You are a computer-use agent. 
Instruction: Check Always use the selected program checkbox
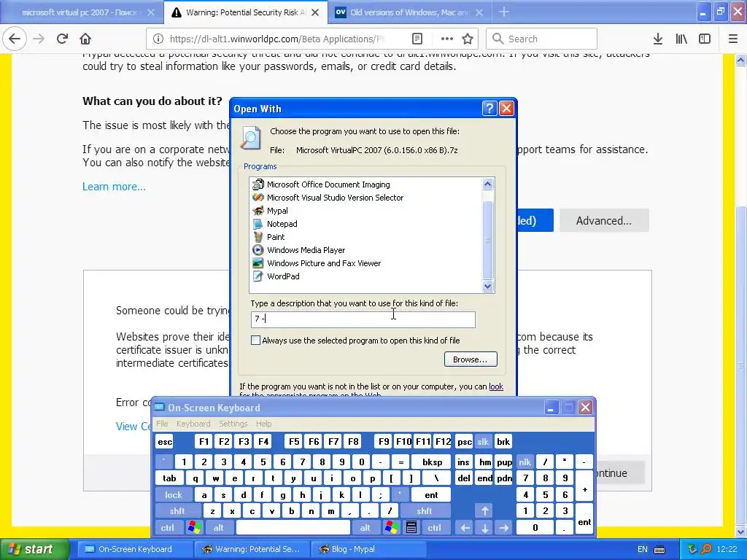[x=256, y=340]
